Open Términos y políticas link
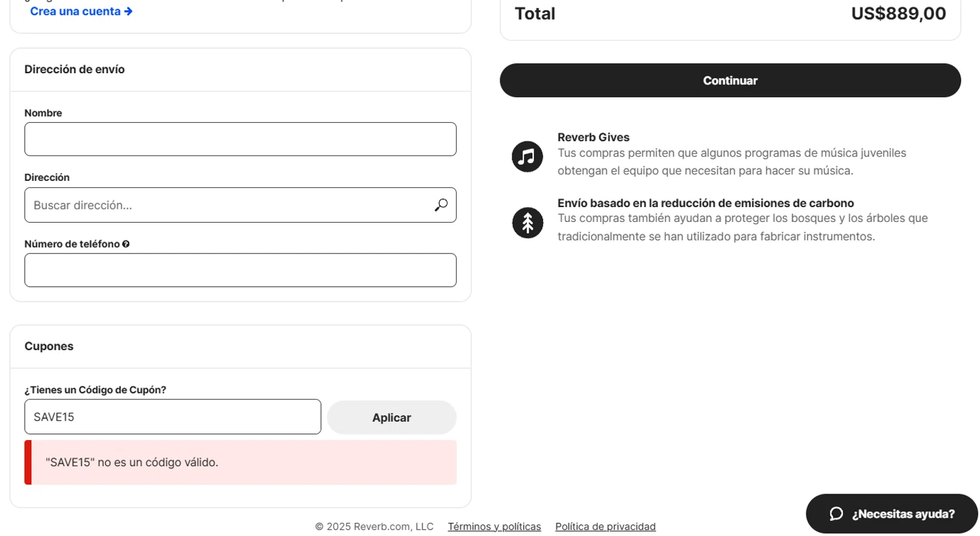The width and height of the screenshot is (980, 536). (x=494, y=526)
